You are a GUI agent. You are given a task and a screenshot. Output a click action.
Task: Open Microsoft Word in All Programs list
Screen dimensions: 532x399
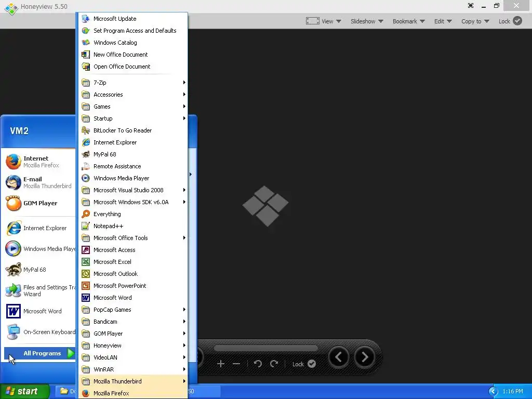(x=133, y=298)
